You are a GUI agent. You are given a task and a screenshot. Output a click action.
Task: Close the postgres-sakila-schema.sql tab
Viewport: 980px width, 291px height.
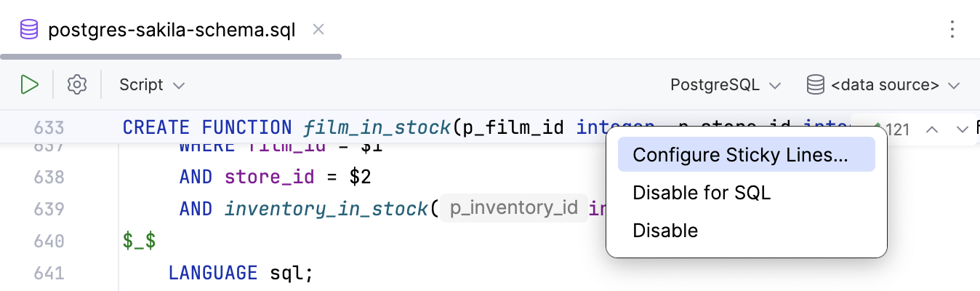[x=318, y=31]
